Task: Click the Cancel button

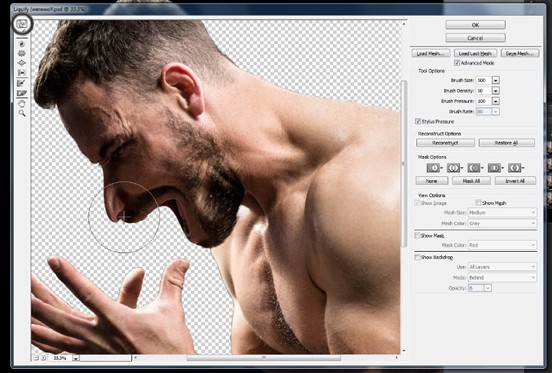Action: coord(475,38)
